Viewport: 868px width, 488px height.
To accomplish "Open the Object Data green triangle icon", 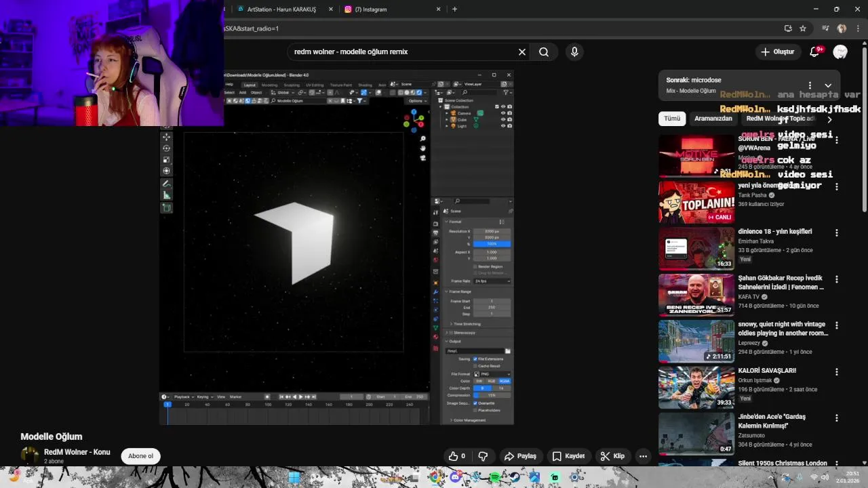I will pos(435,327).
